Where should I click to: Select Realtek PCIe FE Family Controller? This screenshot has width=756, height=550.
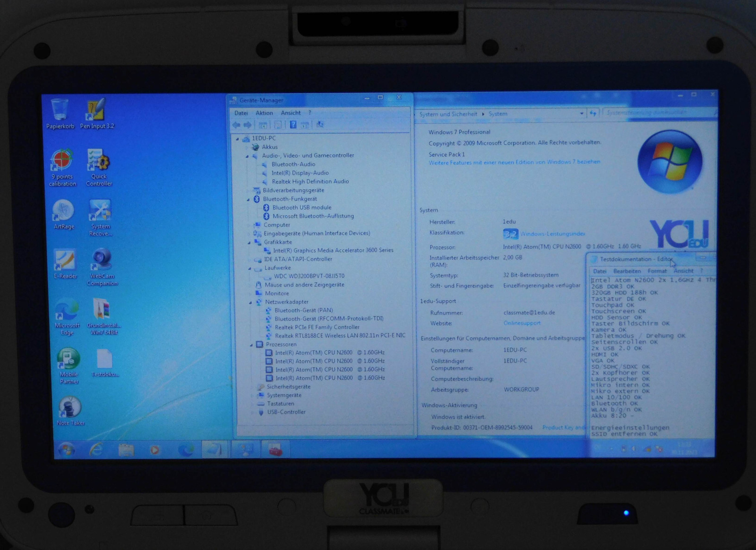coord(317,327)
